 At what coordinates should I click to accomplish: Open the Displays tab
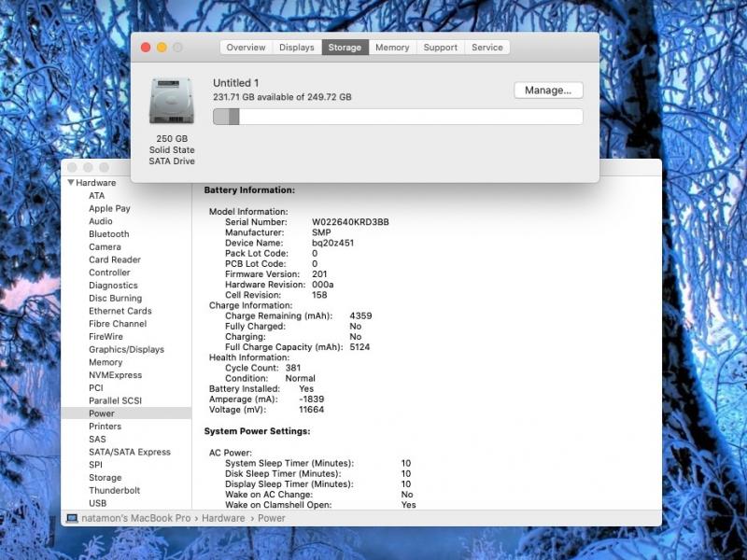coord(297,48)
